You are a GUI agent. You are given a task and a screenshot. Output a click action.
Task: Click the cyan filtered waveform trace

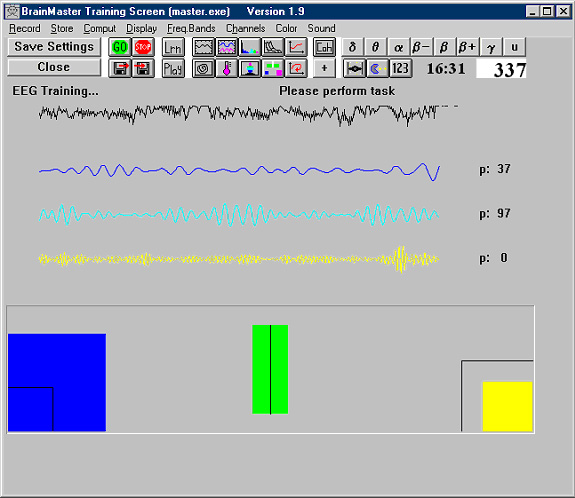point(239,215)
